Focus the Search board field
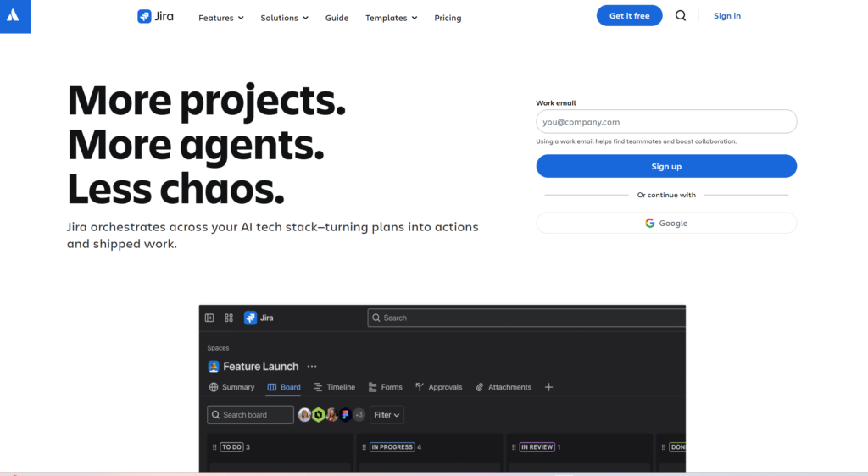The height and width of the screenshot is (476, 868). coord(250,415)
